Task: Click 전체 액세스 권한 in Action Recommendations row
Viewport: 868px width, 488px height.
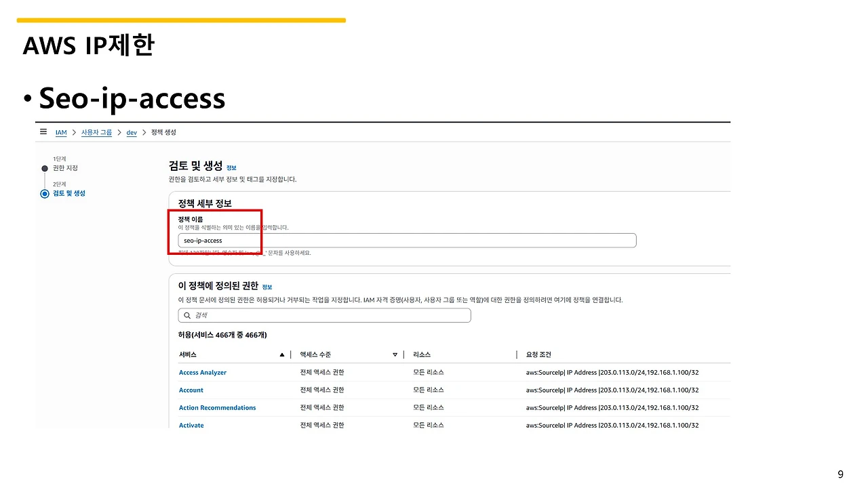Action: [322, 408]
